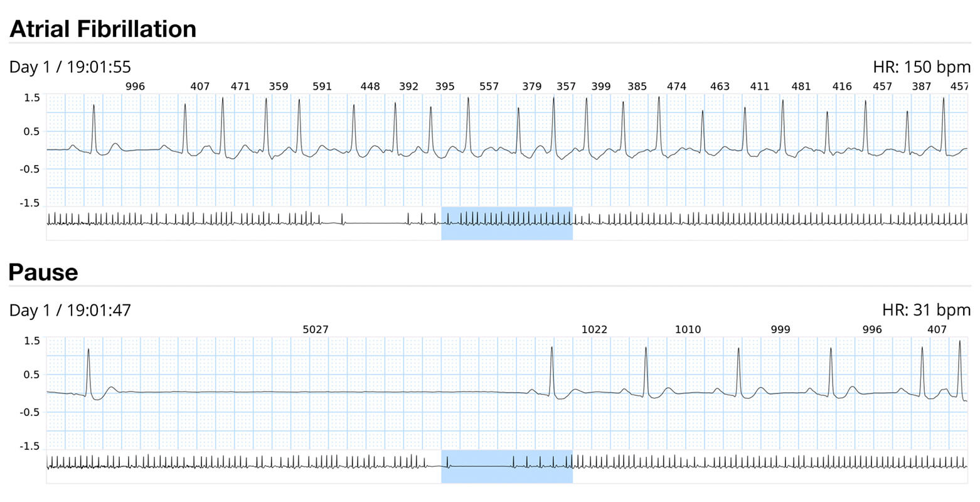Click the -0.5 axis label on the Pause chart
Viewport: 980px width, 502px height.
click(x=30, y=412)
